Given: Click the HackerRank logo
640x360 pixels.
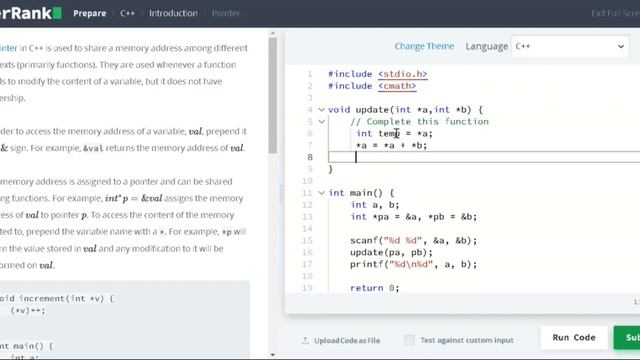Looking at the screenshot, I should tap(31, 13).
